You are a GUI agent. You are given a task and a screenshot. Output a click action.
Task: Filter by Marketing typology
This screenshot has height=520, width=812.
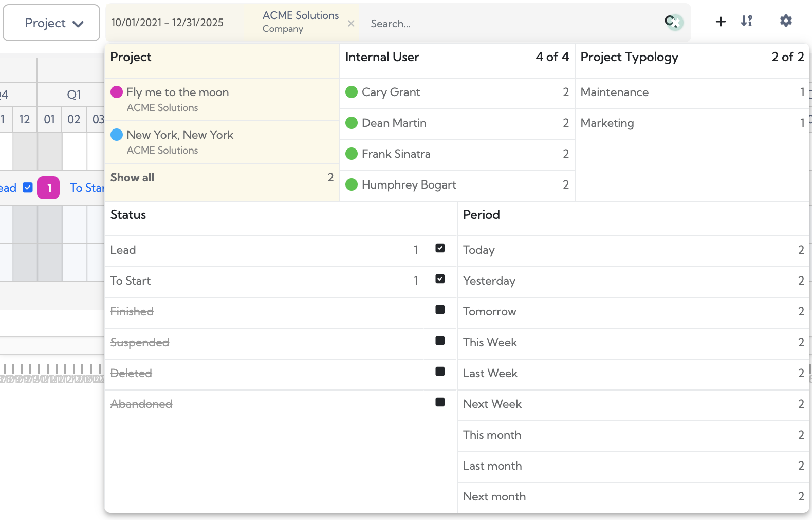click(x=692, y=123)
